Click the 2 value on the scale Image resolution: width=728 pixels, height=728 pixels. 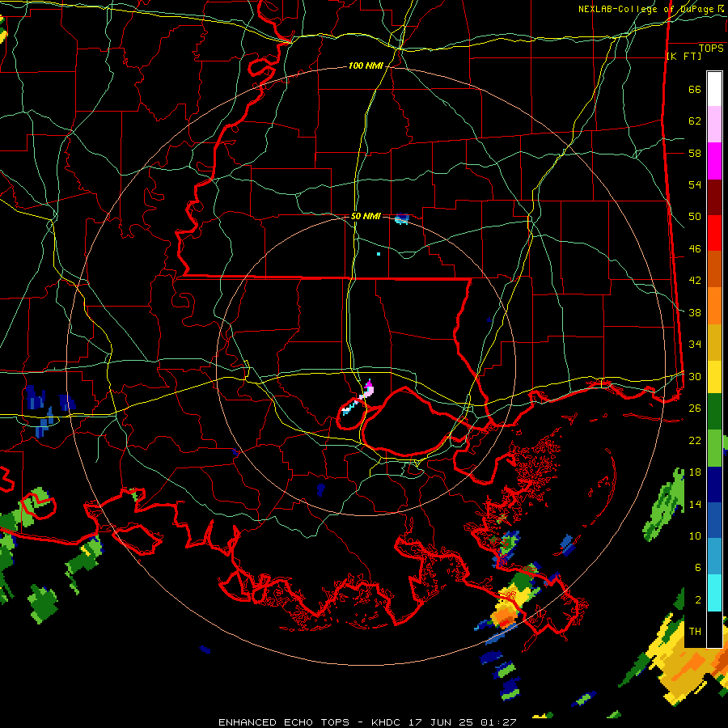pos(697,600)
